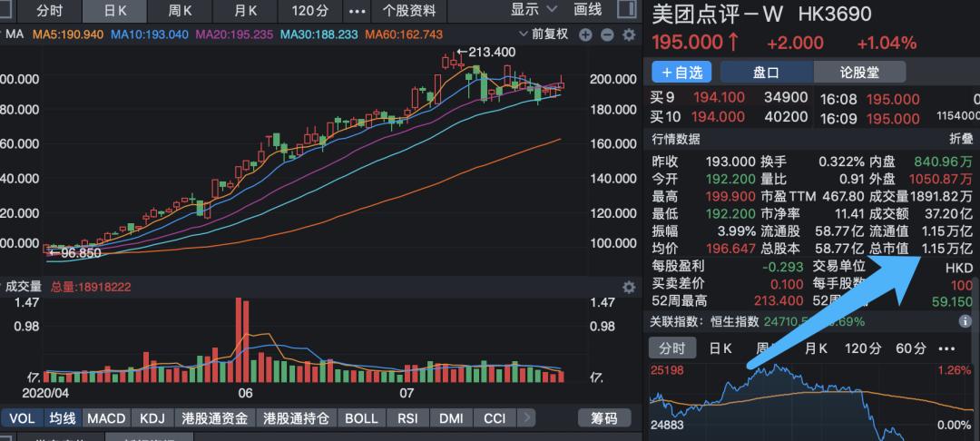
Task: Select 日K in the mini index chart
Action: 720,348
